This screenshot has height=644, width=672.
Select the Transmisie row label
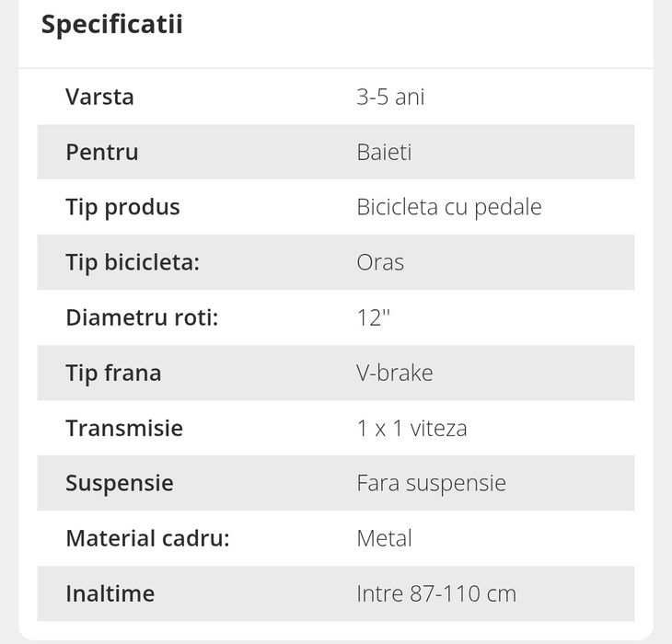pos(124,428)
